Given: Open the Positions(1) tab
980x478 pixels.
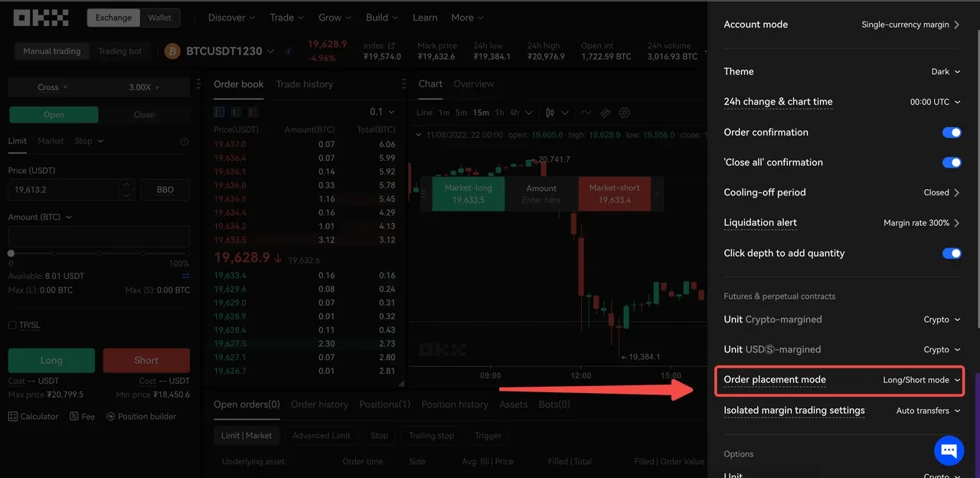Looking at the screenshot, I should tap(384, 404).
